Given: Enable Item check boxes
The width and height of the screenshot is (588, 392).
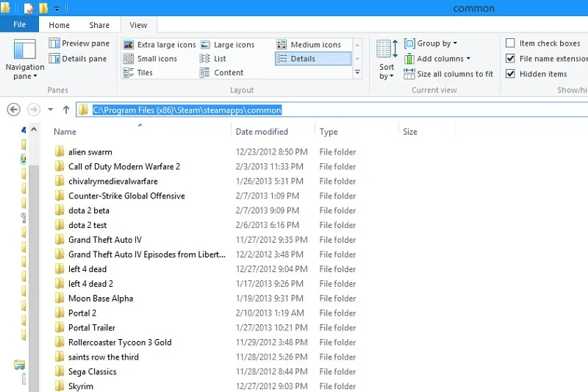Looking at the screenshot, I should pyautogui.click(x=510, y=43).
